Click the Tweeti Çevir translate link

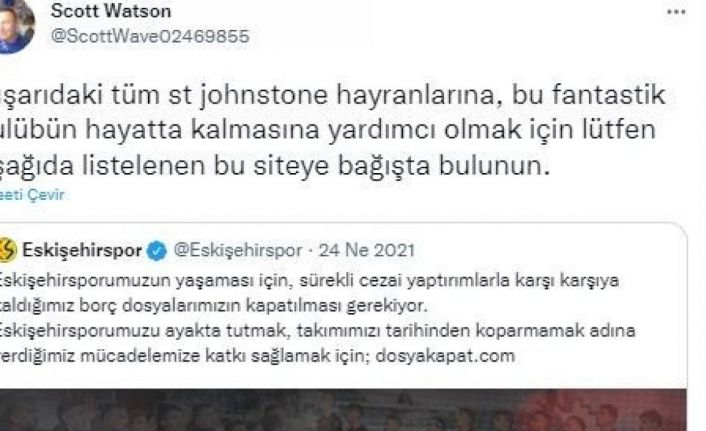pos(32,195)
